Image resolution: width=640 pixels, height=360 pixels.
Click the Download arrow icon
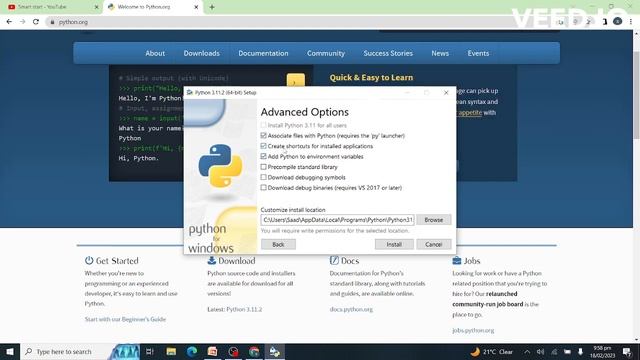pos(211,260)
